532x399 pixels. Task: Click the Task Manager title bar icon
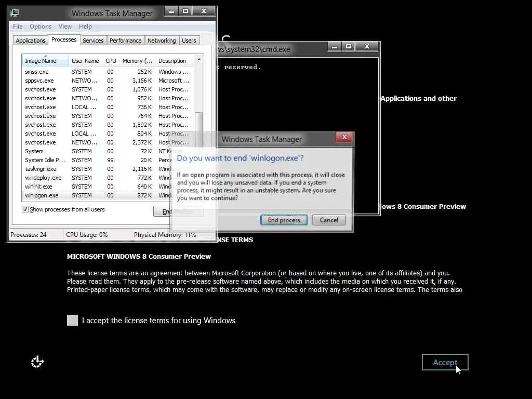[15, 13]
